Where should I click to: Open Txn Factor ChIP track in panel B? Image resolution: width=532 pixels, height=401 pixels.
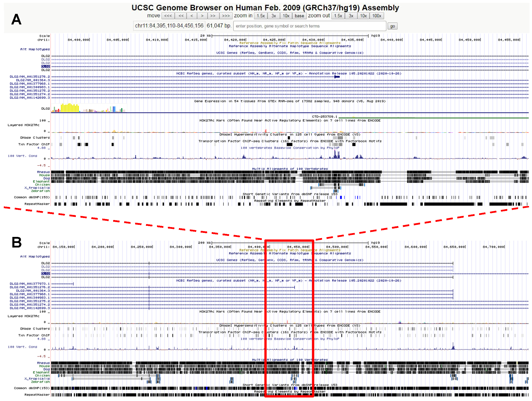tap(34, 335)
